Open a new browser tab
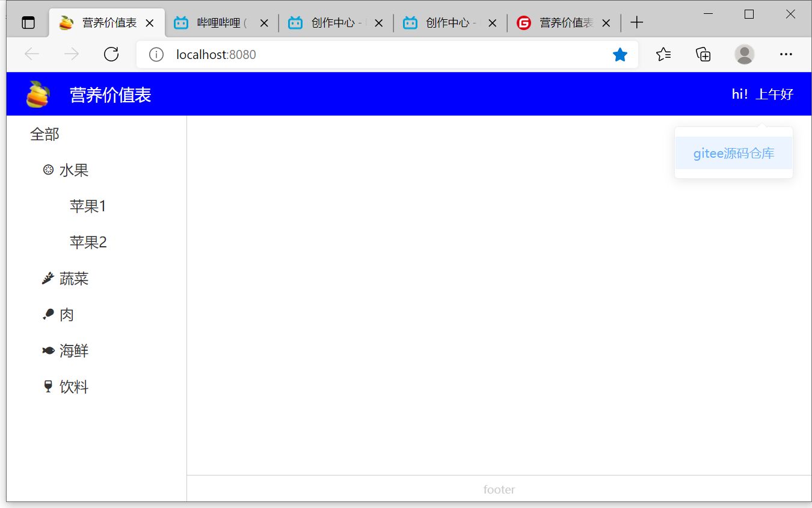 pos(636,23)
